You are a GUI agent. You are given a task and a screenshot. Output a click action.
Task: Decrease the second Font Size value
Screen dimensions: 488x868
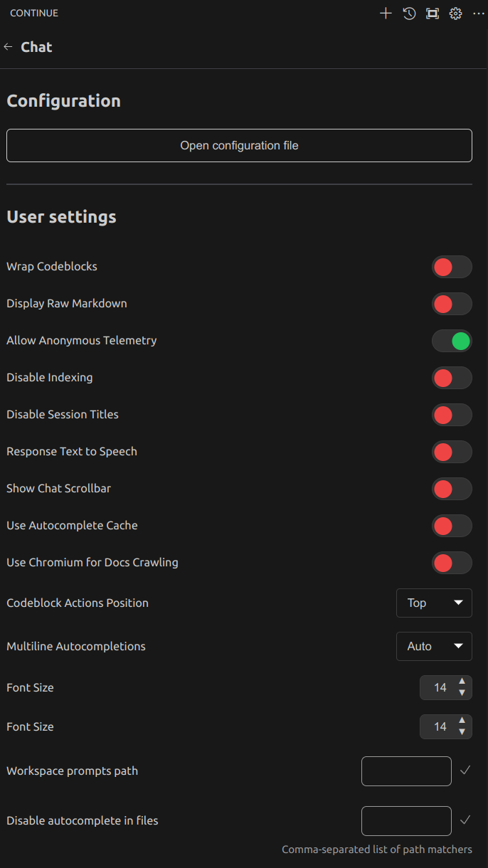pos(462,732)
